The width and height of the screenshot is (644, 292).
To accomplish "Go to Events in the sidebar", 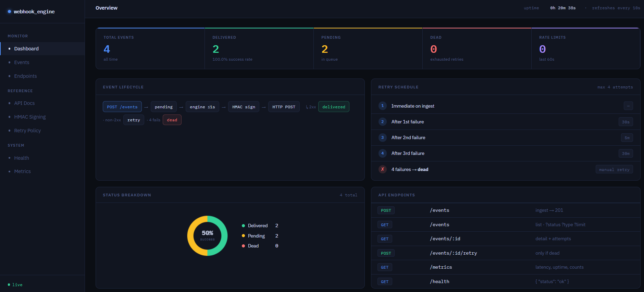I will pyautogui.click(x=42, y=62).
